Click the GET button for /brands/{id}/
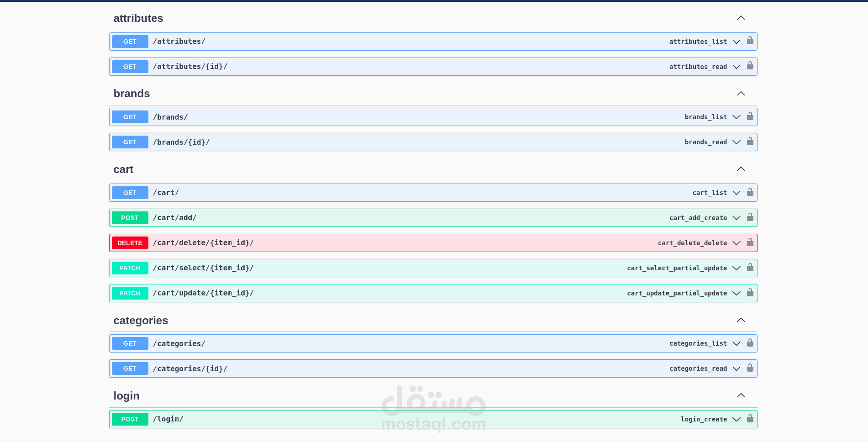 tap(130, 142)
